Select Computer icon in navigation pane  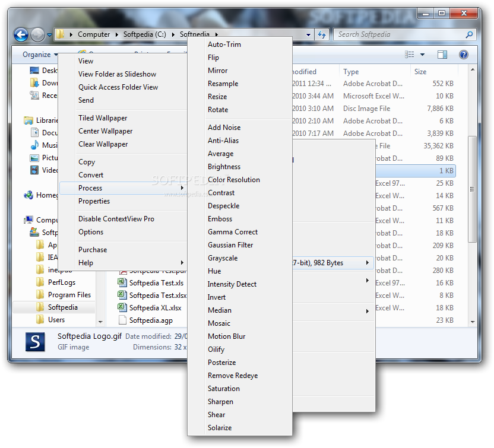point(28,220)
